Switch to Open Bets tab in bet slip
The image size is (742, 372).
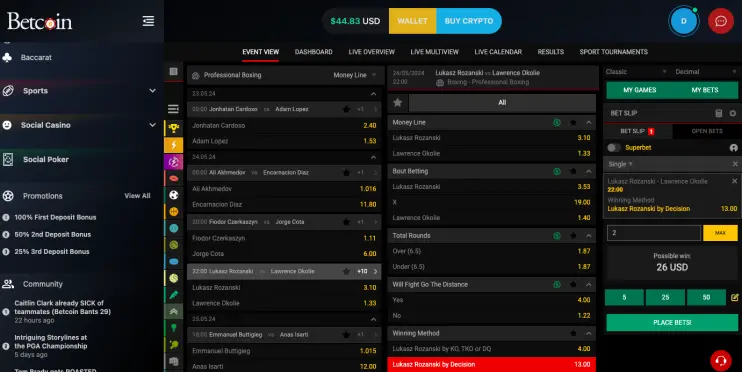point(707,131)
